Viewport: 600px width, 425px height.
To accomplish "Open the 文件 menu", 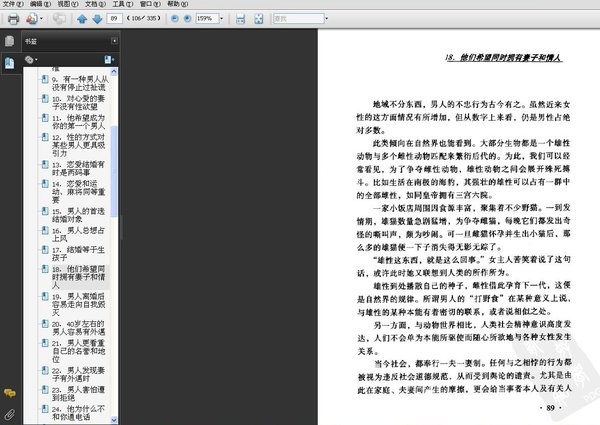I will (x=13, y=4).
